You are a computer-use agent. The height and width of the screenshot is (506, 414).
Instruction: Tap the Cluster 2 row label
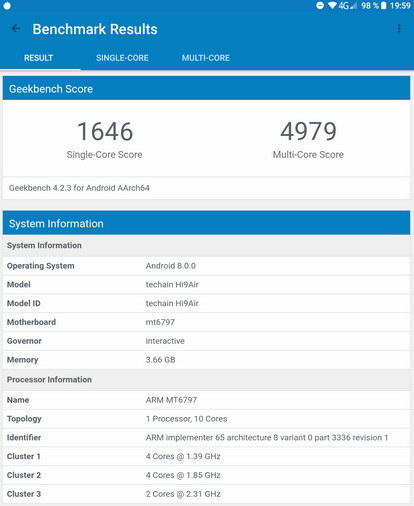[x=24, y=475]
